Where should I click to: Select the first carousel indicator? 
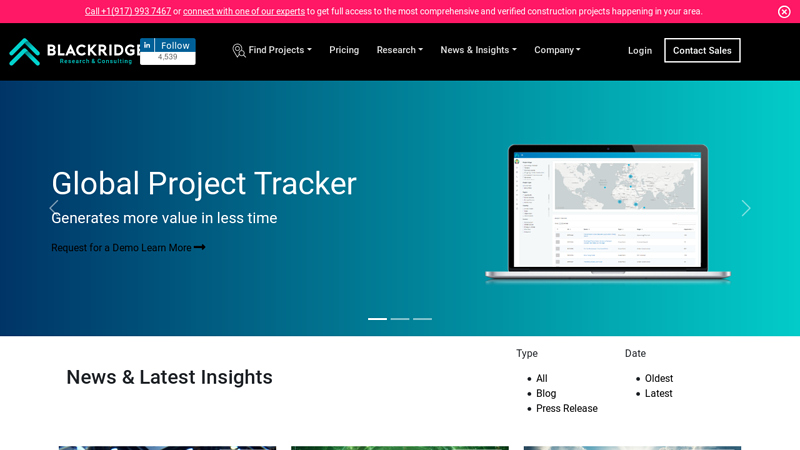(378, 319)
